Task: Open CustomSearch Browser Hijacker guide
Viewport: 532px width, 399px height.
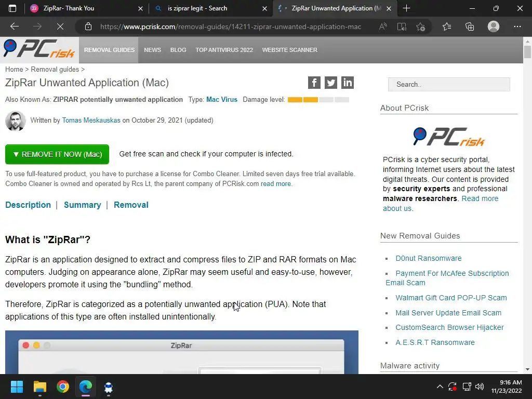Action: click(449, 327)
